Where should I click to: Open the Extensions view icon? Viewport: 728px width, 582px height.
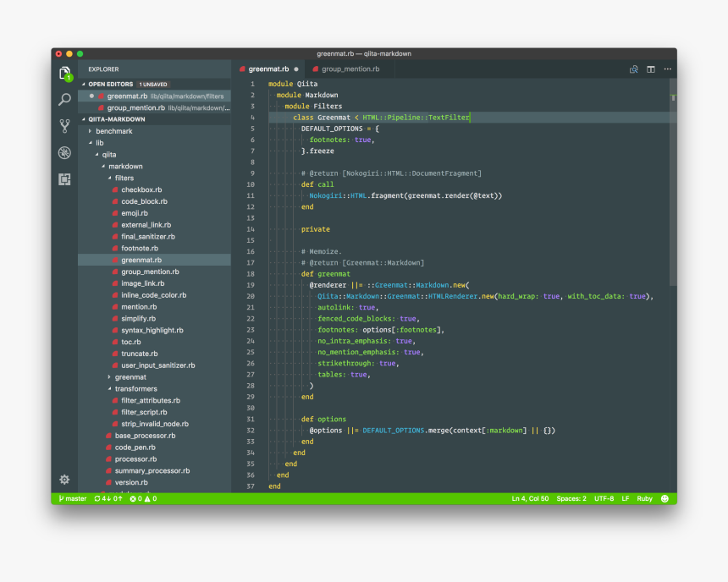(64, 179)
